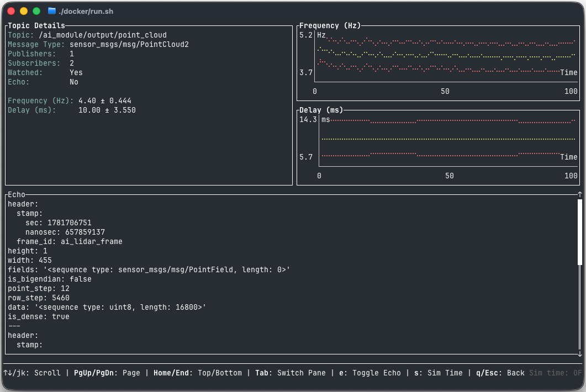Click the 50 tick on the delay chart
This screenshot has height=392, width=586.
click(x=449, y=176)
